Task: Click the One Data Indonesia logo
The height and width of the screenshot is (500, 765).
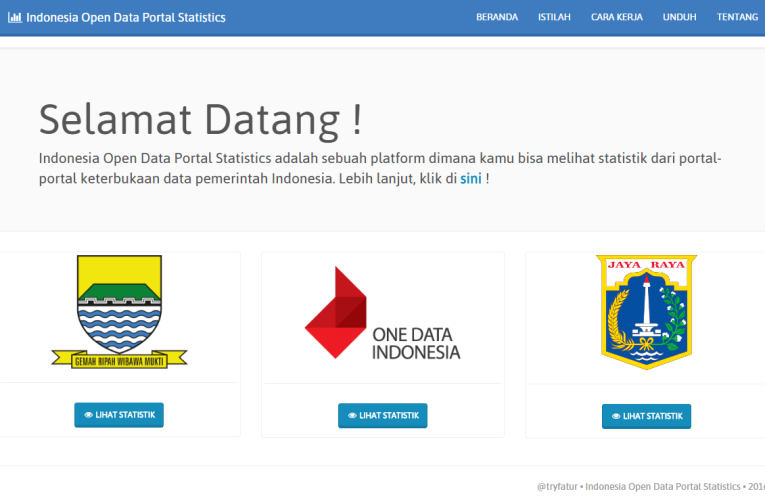Action: tap(382, 313)
